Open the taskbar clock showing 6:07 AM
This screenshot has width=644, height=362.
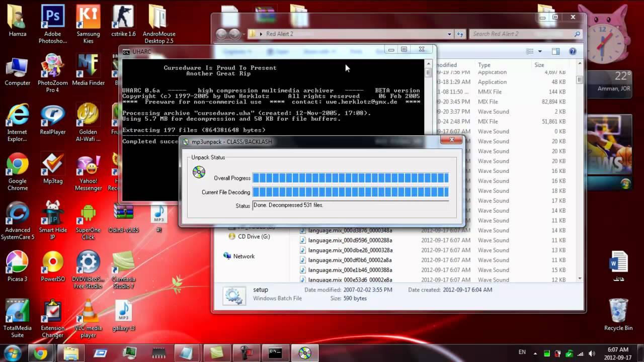click(x=617, y=353)
